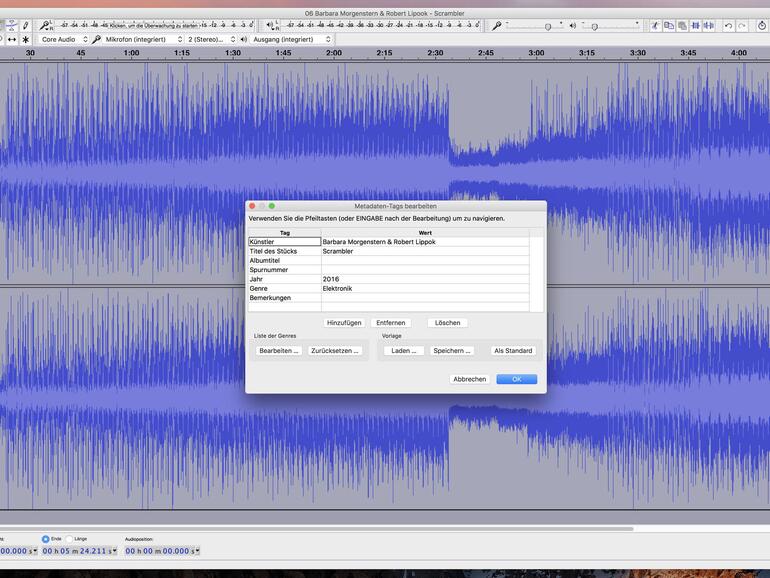Click Bearbeiten in Liste der Genres
This screenshot has width=770, height=578.
coord(278,351)
